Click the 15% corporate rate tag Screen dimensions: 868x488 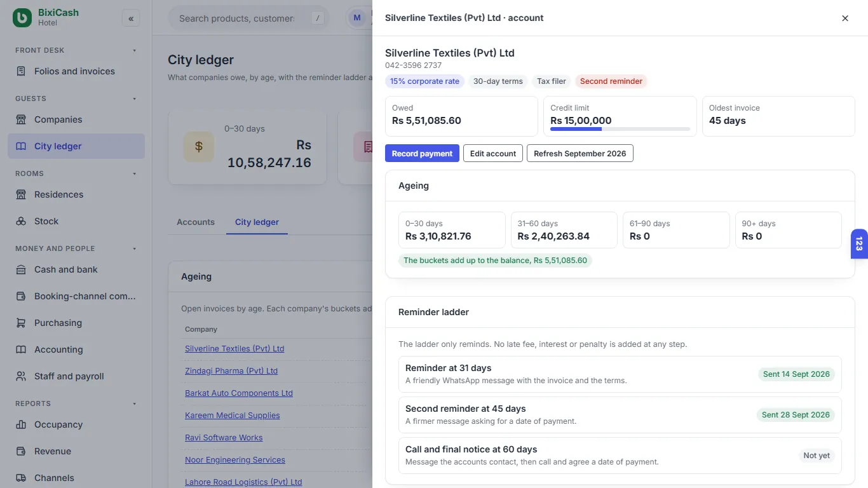424,81
